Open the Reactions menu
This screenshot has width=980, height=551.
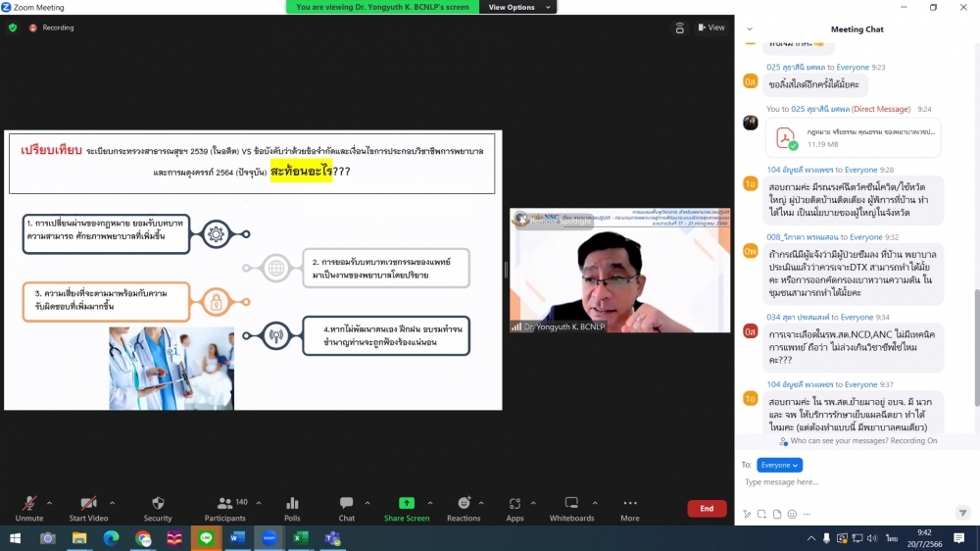(x=464, y=507)
